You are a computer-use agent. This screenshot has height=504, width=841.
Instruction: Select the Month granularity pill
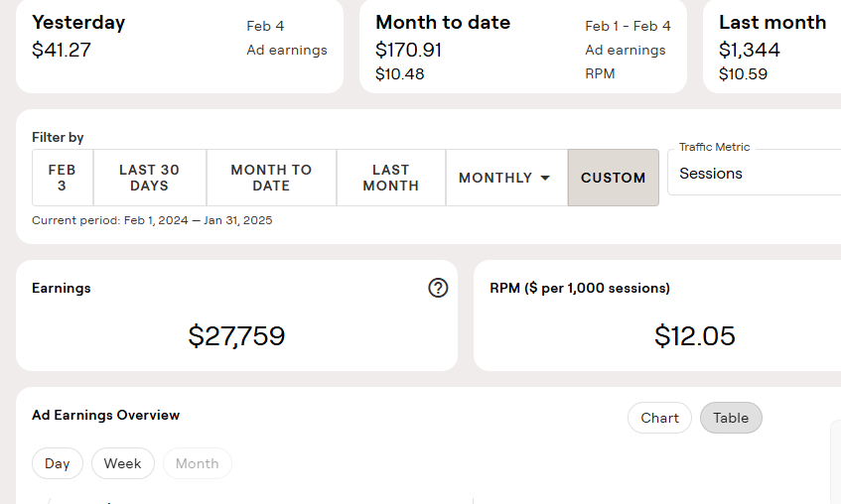click(x=197, y=463)
